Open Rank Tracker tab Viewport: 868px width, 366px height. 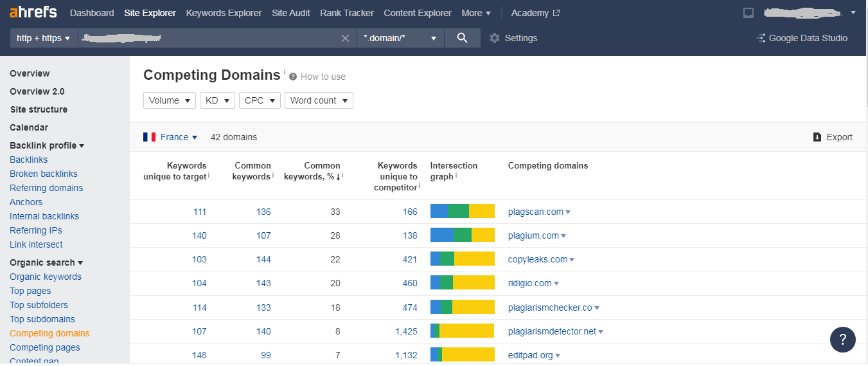click(x=347, y=13)
